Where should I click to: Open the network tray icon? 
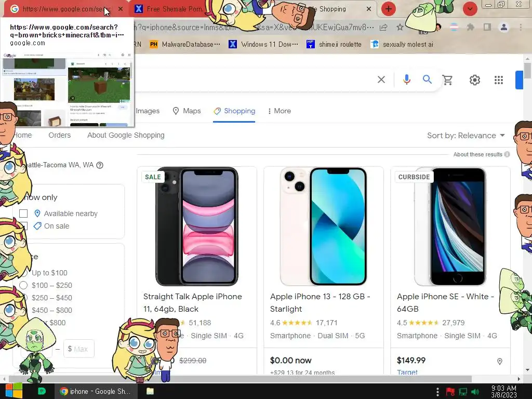point(463,392)
